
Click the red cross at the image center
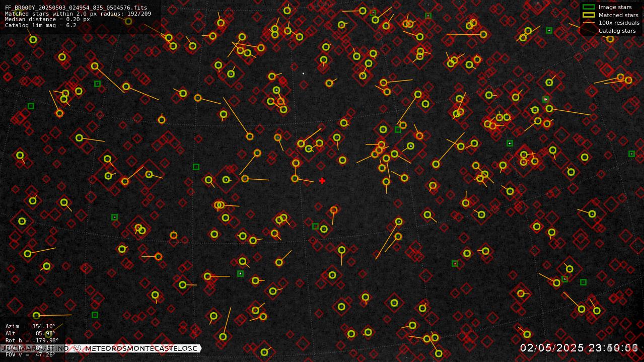coord(322,181)
